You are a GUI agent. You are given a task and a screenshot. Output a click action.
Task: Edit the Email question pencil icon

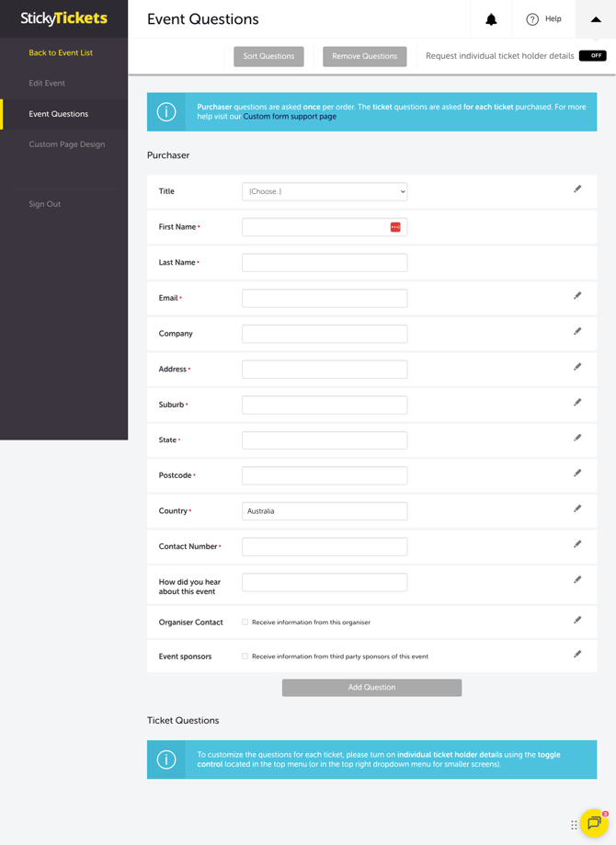click(x=577, y=296)
